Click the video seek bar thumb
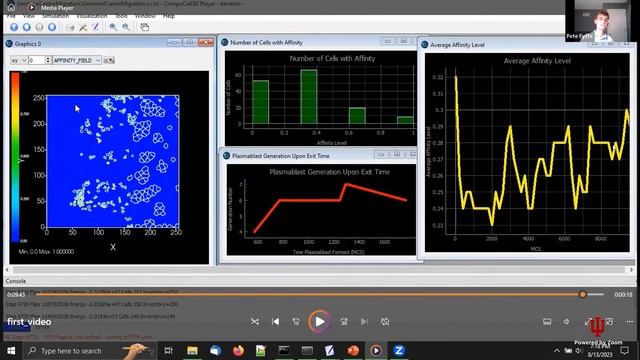This screenshot has width=640, height=360. pyautogui.click(x=582, y=294)
